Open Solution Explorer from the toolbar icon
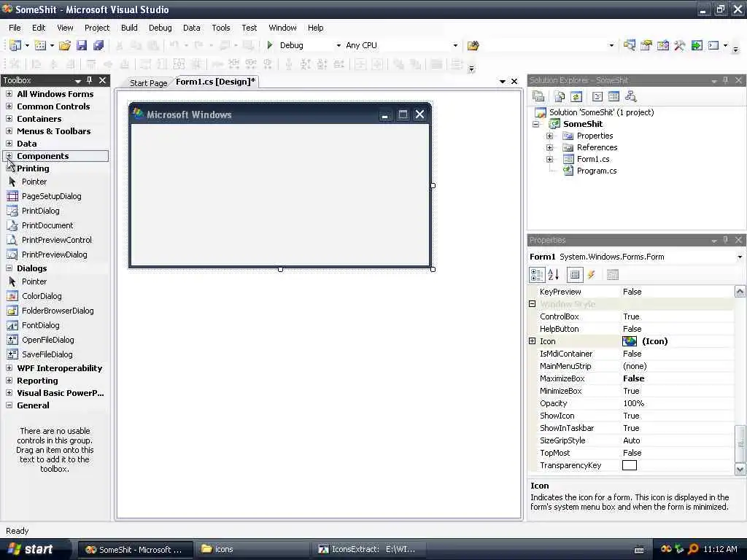The image size is (747, 560). [x=630, y=45]
